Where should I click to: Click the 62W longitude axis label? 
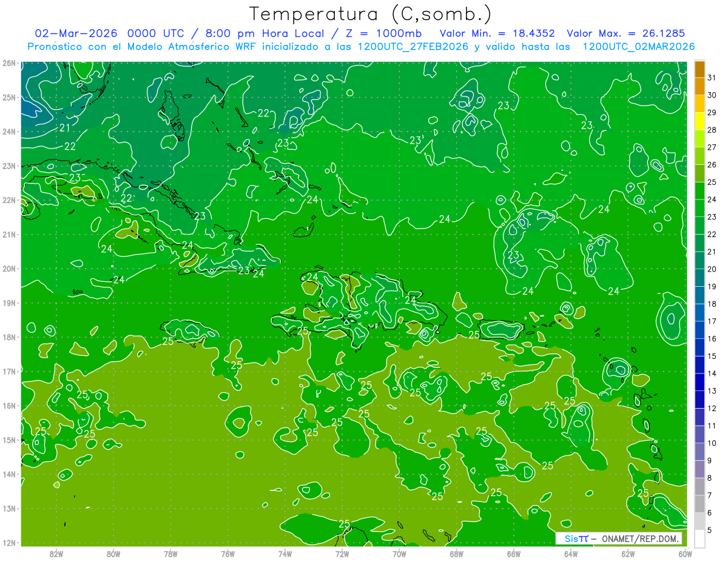click(x=629, y=554)
